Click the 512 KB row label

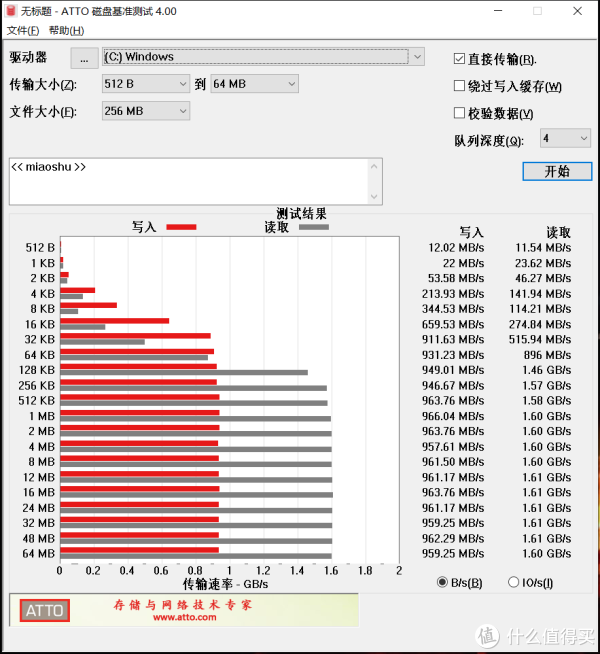37,400
